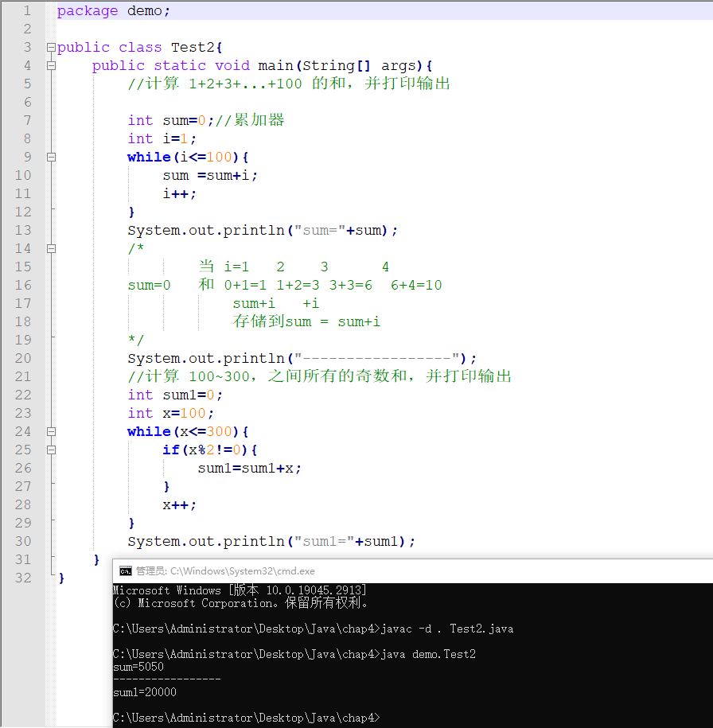Click 'main' in the method signature

coord(275,66)
